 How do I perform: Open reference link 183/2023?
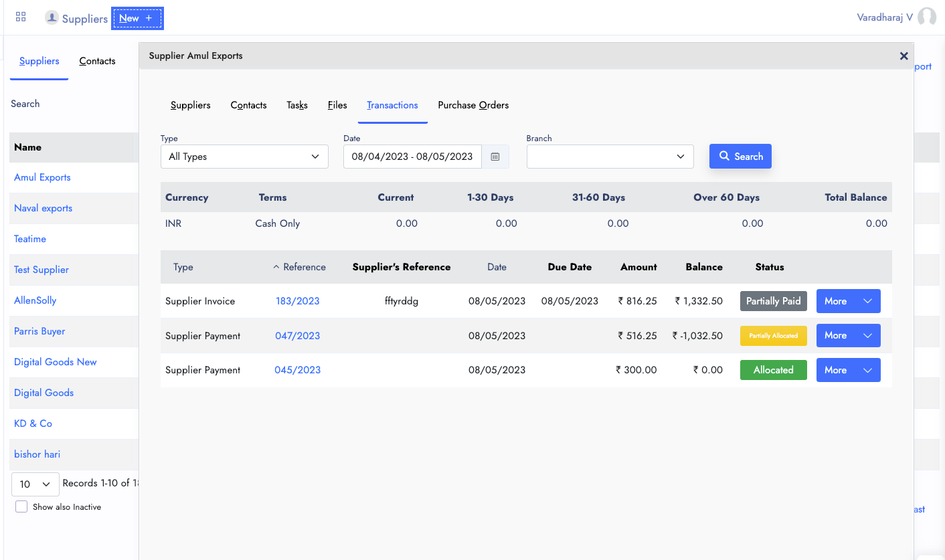[298, 301]
